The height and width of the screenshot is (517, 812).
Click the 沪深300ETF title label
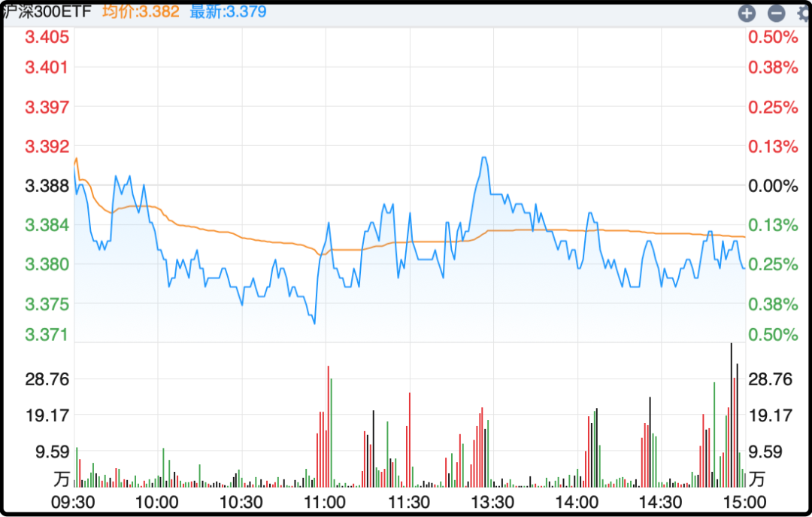[47, 11]
